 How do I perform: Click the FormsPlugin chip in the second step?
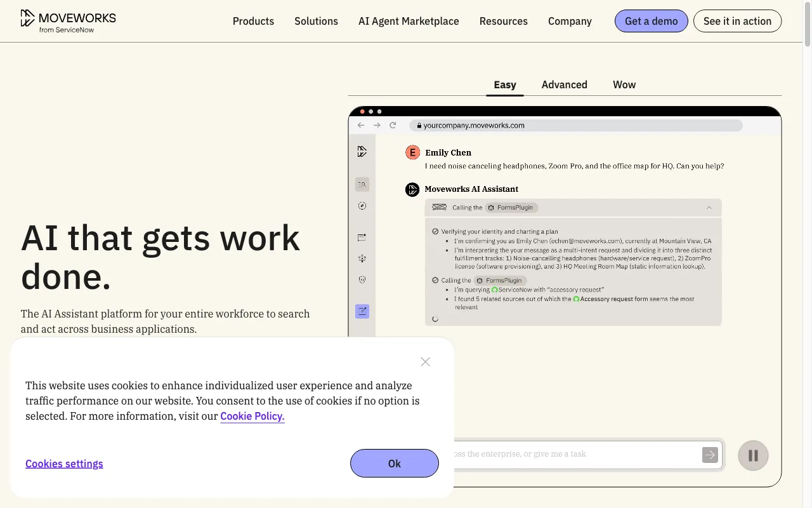click(x=501, y=280)
